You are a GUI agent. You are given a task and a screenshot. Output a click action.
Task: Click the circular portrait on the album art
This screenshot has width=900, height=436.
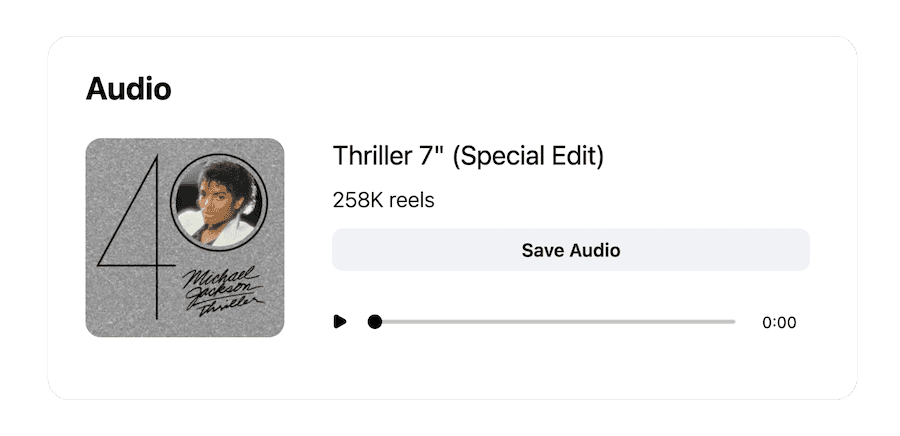pyautogui.click(x=219, y=203)
